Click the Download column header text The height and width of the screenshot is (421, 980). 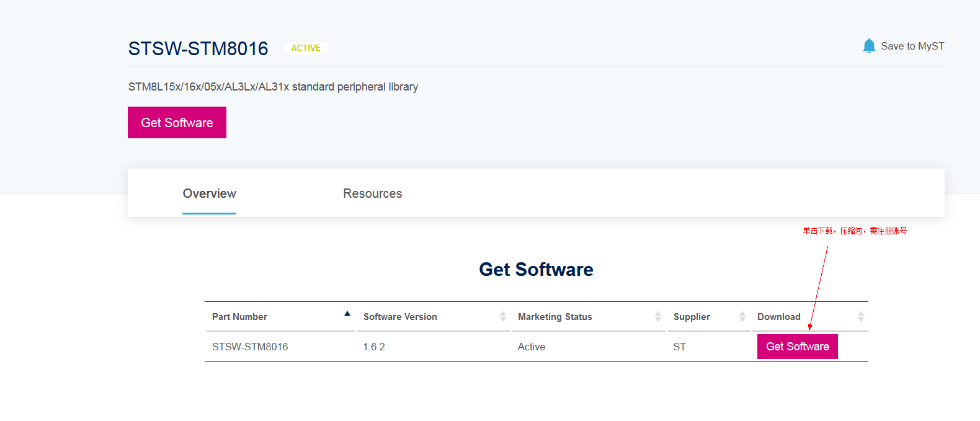(779, 317)
